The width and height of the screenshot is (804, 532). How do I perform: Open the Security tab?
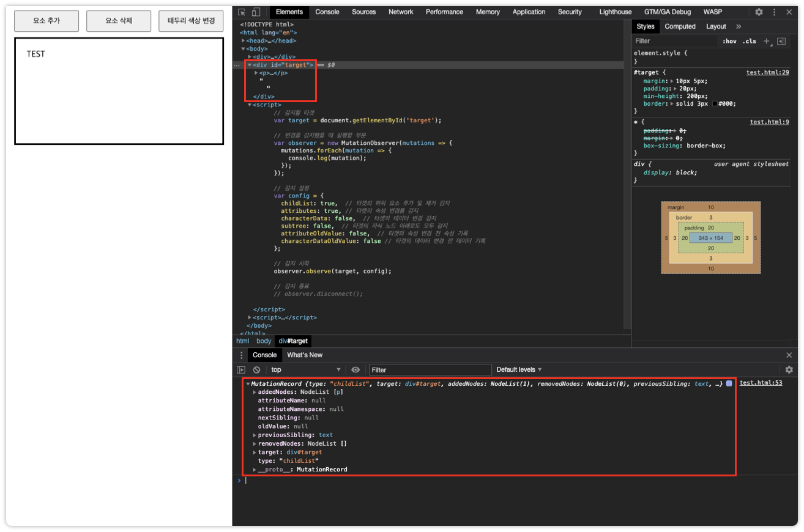[x=570, y=12]
